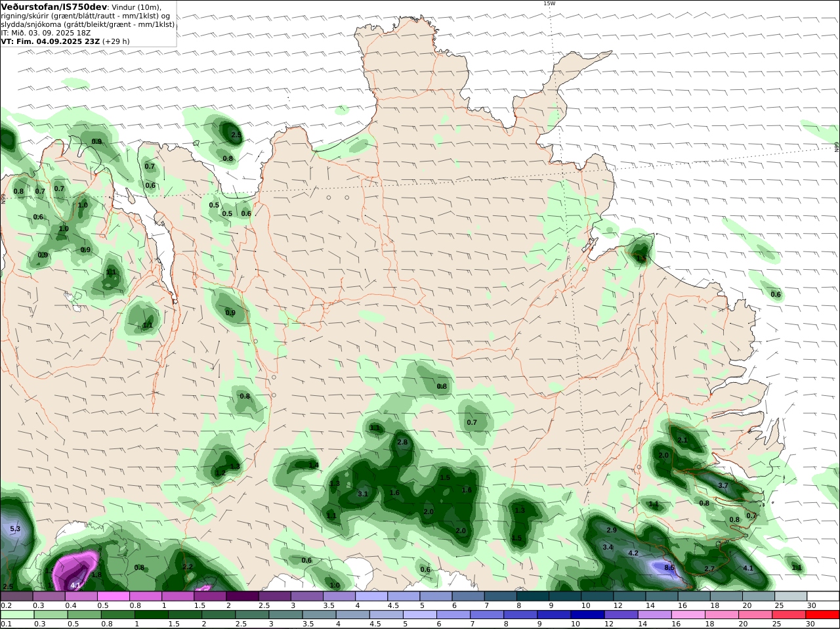Click the valid time 'VT: Fim. 04.09.2025 23Z'
This screenshot has height=629, width=840.
(x=51, y=41)
